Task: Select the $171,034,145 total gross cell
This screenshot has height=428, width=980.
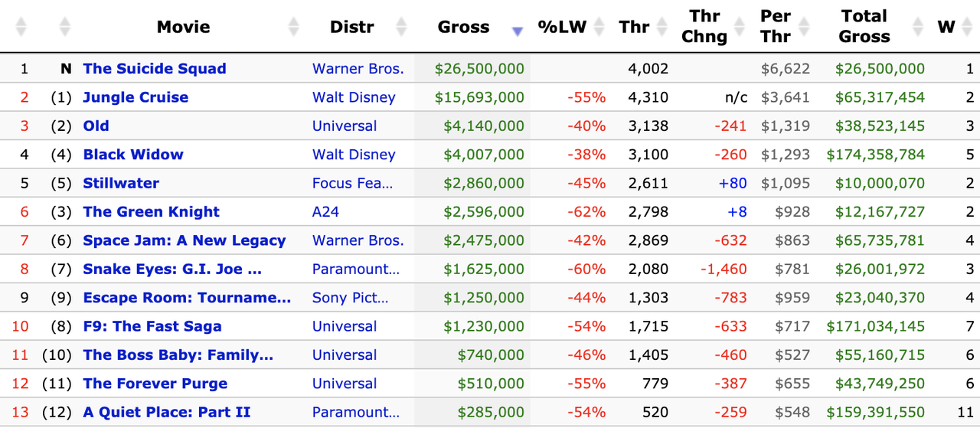Action: 876,326
